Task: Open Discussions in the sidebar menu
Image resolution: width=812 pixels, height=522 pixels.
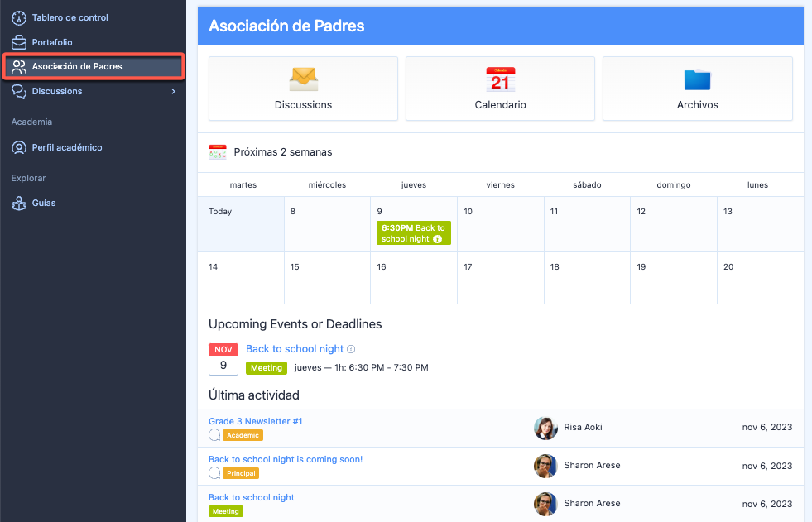Action: [57, 92]
